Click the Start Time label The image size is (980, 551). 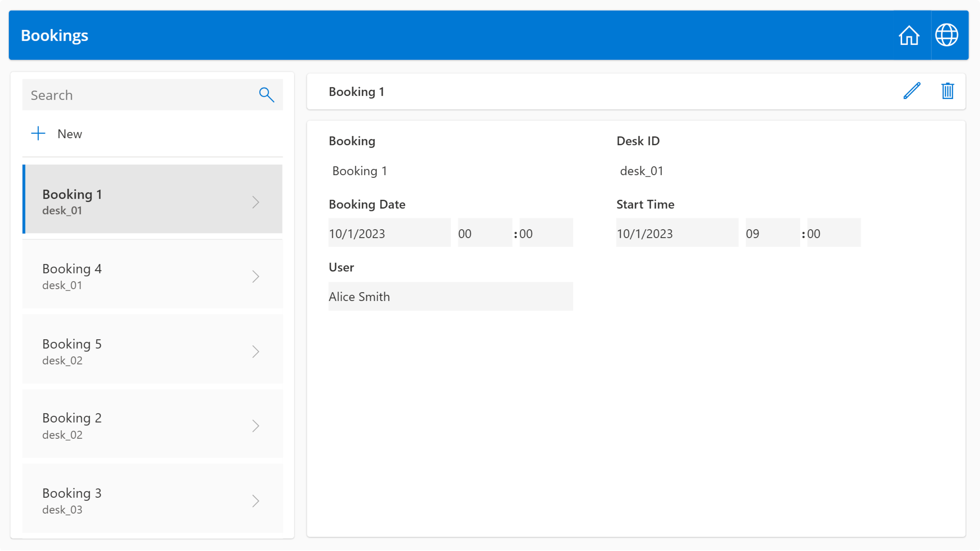click(645, 204)
